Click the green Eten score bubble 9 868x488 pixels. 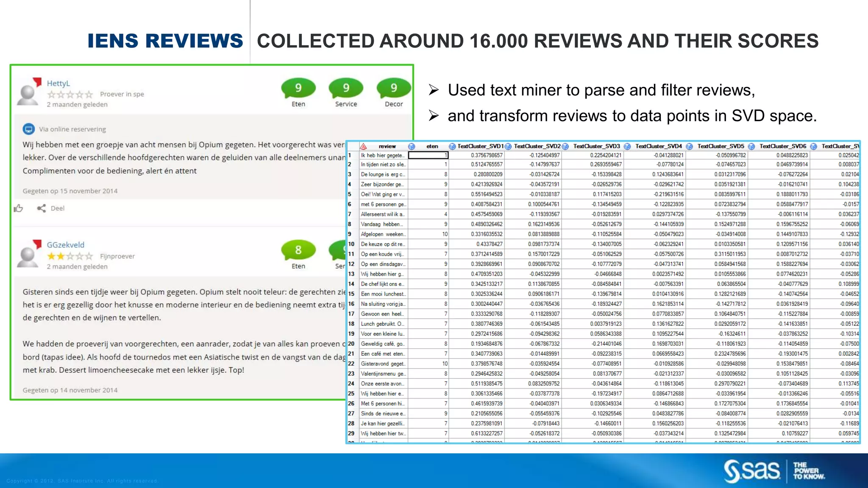coord(298,88)
